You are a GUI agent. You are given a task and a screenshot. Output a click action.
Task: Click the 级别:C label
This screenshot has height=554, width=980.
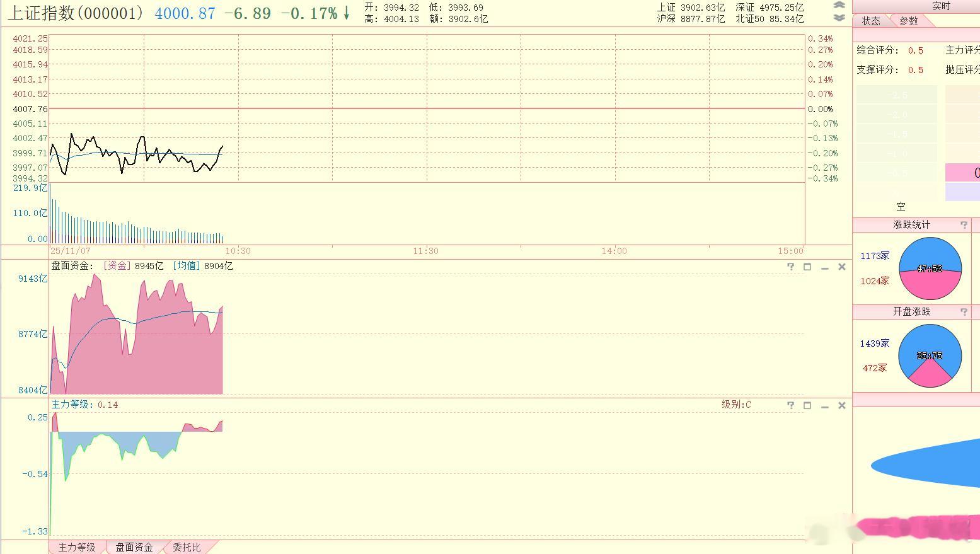[736, 405]
